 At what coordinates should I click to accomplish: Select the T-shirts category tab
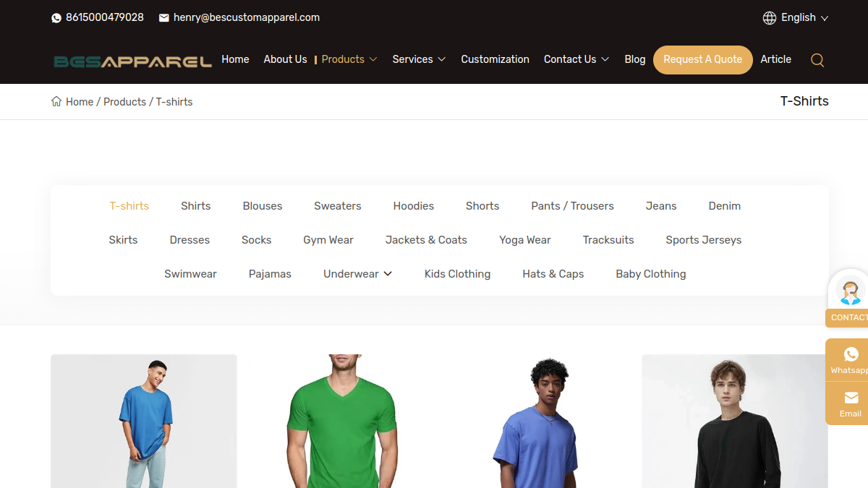tap(129, 206)
